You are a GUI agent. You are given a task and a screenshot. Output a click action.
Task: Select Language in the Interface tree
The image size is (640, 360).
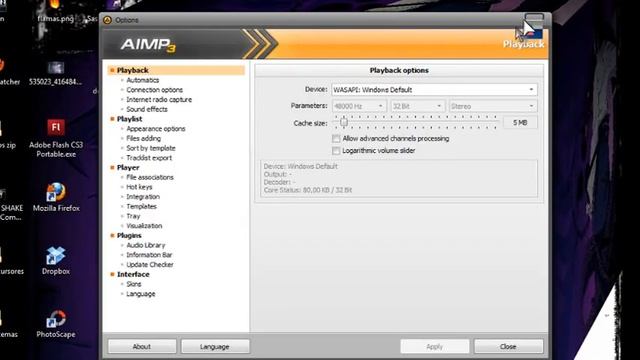[140, 294]
